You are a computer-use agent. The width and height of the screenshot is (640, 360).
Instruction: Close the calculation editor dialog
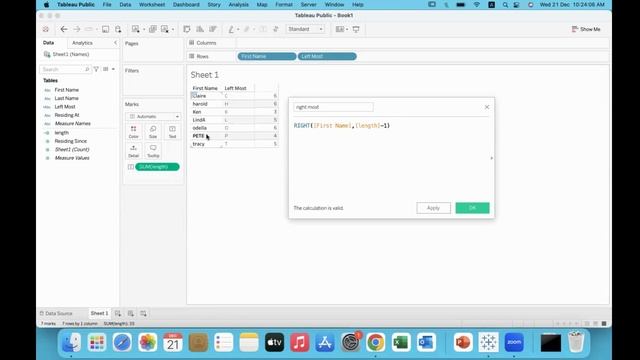[487, 107]
